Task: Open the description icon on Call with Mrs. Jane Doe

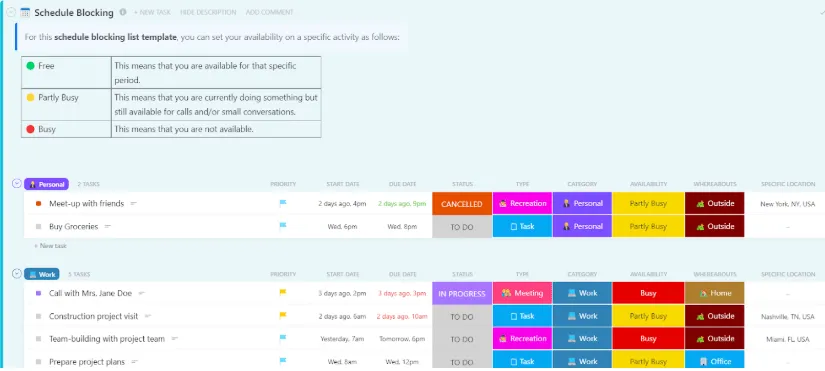Action: 142,294
